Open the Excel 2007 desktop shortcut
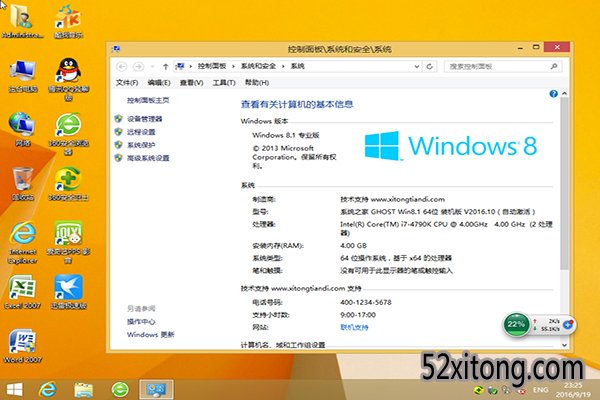This screenshot has height=400, width=600. (23, 292)
